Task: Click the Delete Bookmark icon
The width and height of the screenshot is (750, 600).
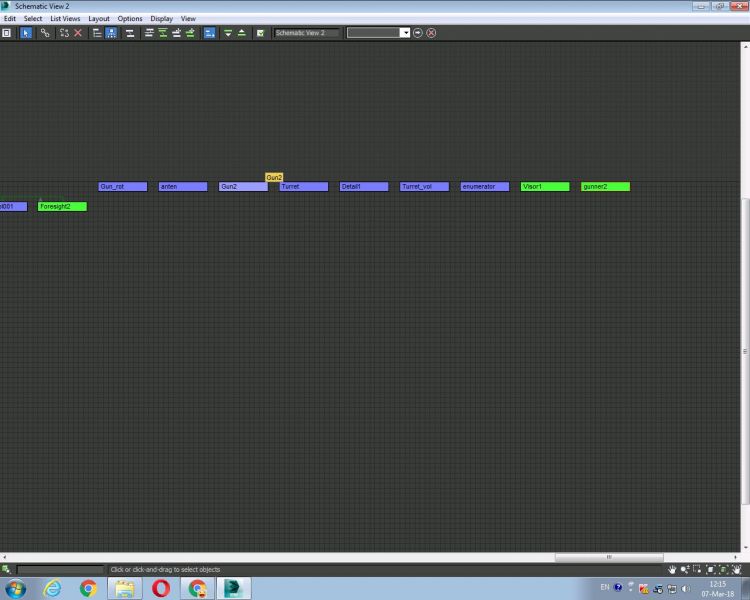Action: [431, 33]
